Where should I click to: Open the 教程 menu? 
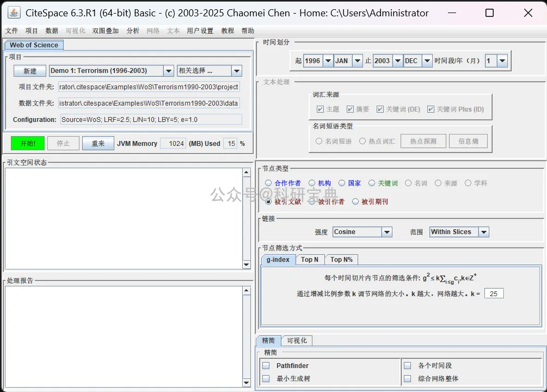pyautogui.click(x=228, y=30)
